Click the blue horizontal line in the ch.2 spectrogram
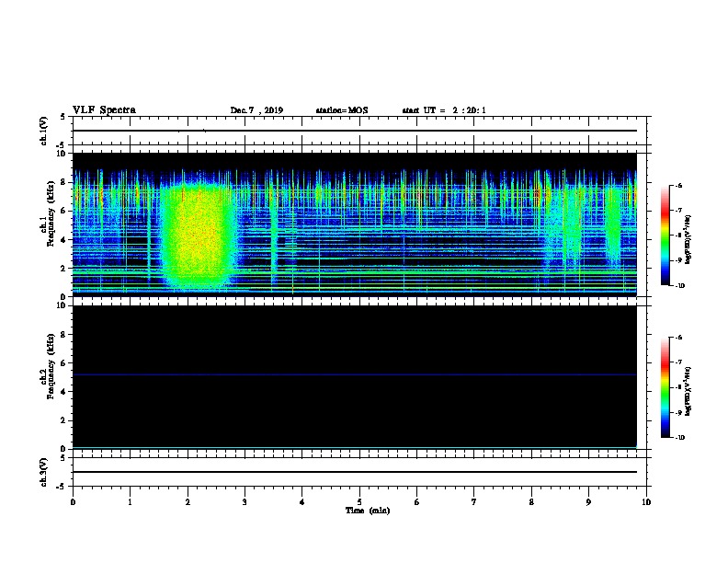728x563 pixels. [x=354, y=374]
